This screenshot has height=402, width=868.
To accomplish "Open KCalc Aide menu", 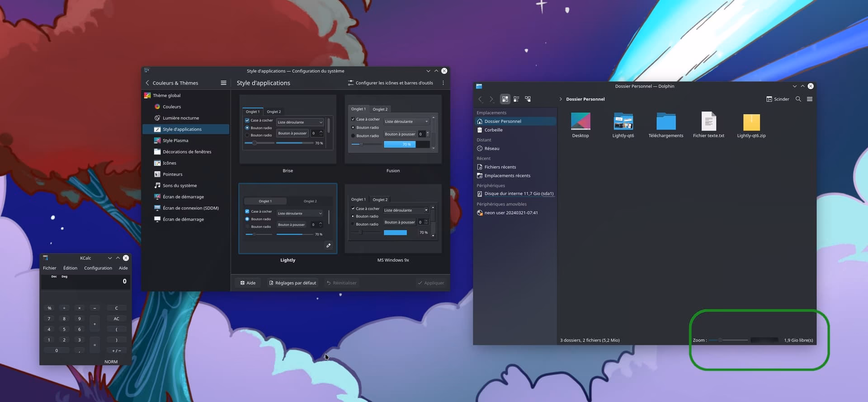I will [123, 268].
